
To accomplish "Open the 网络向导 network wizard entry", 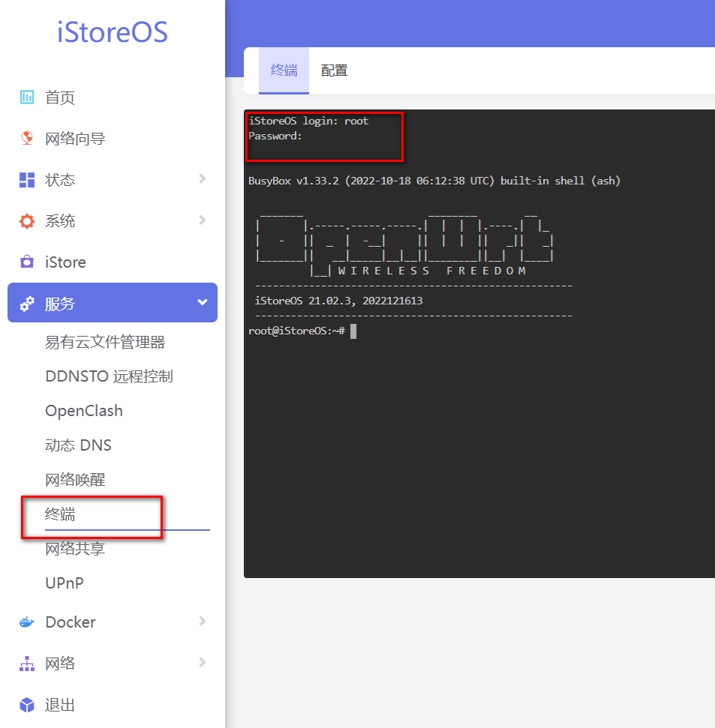I will (x=75, y=139).
